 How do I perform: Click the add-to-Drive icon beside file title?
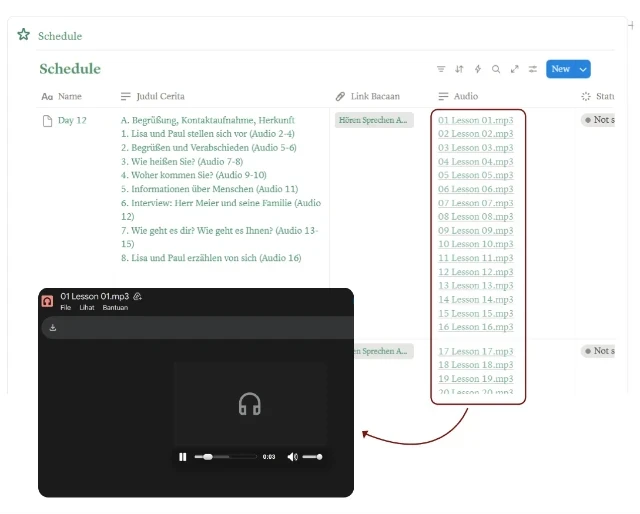[138, 297]
